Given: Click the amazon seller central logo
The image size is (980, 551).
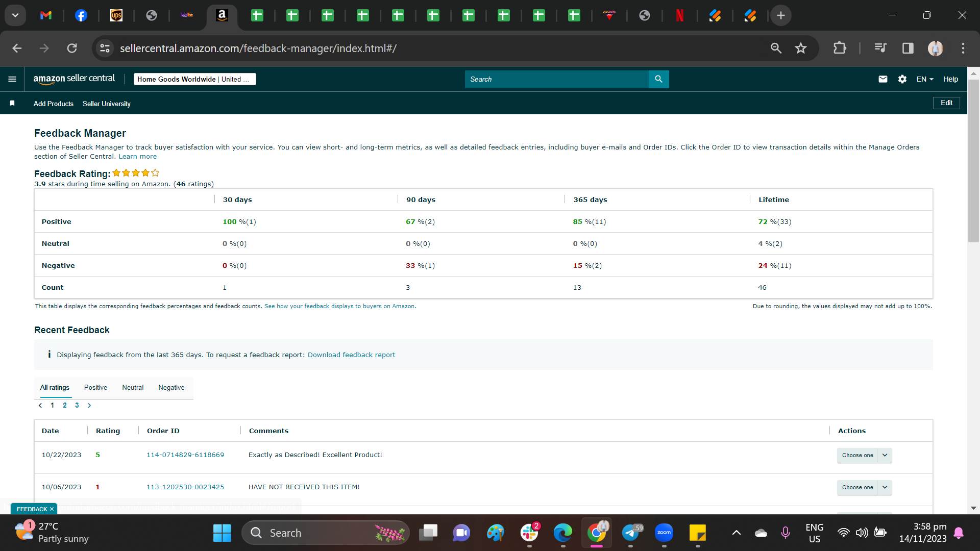Looking at the screenshot, I should pyautogui.click(x=74, y=79).
